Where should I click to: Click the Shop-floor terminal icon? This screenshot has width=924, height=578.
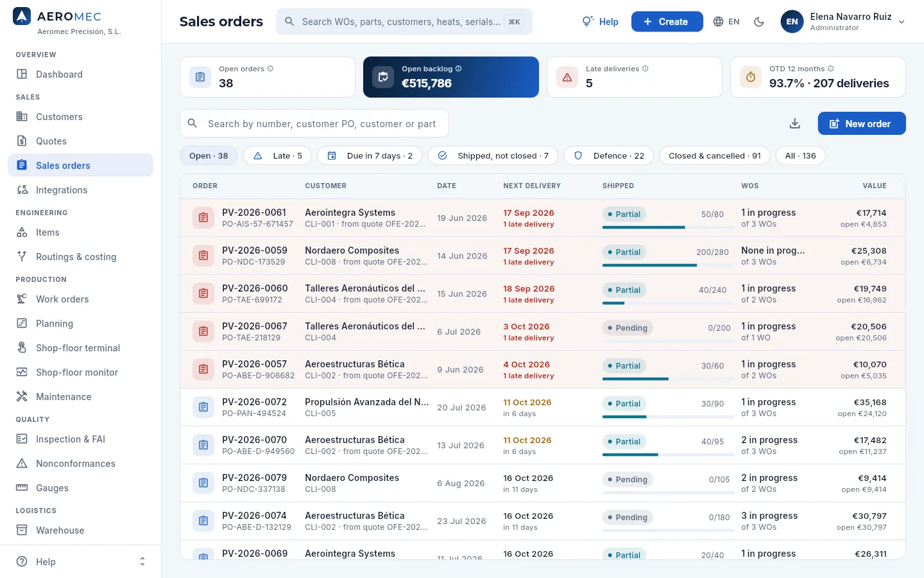coord(22,348)
